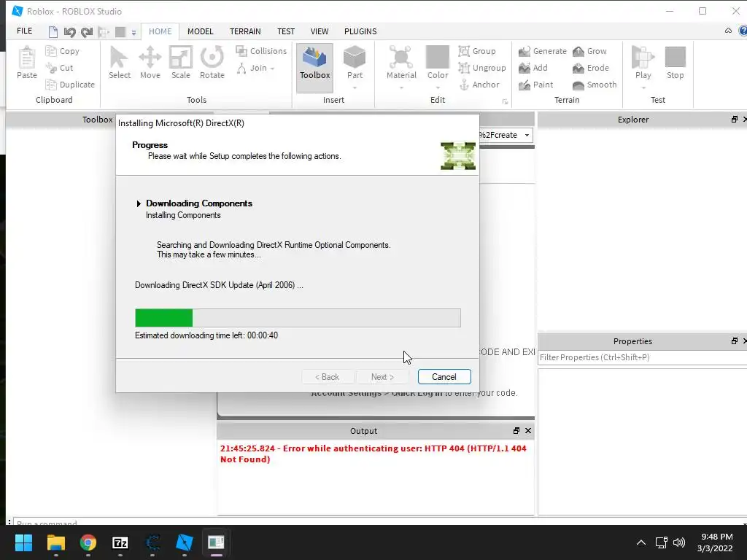Expand the Color dropdown arrow

[x=438, y=87]
